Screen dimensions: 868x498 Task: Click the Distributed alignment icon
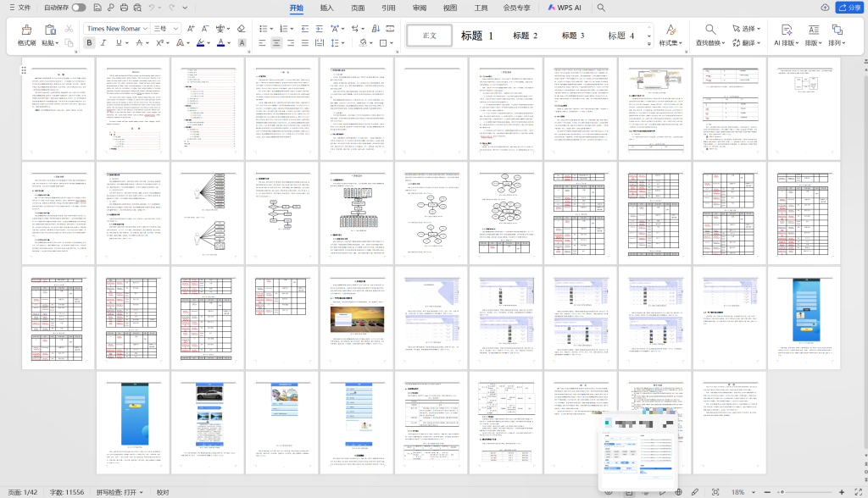tap(320, 42)
